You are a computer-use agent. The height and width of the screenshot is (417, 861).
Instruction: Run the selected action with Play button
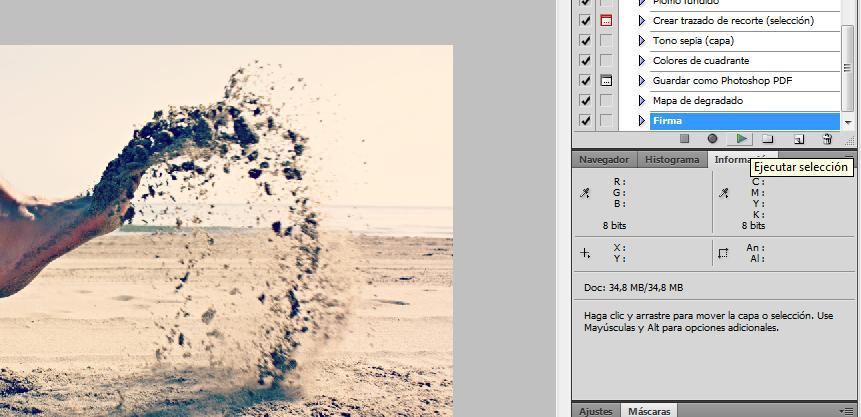pyautogui.click(x=742, y=139)
